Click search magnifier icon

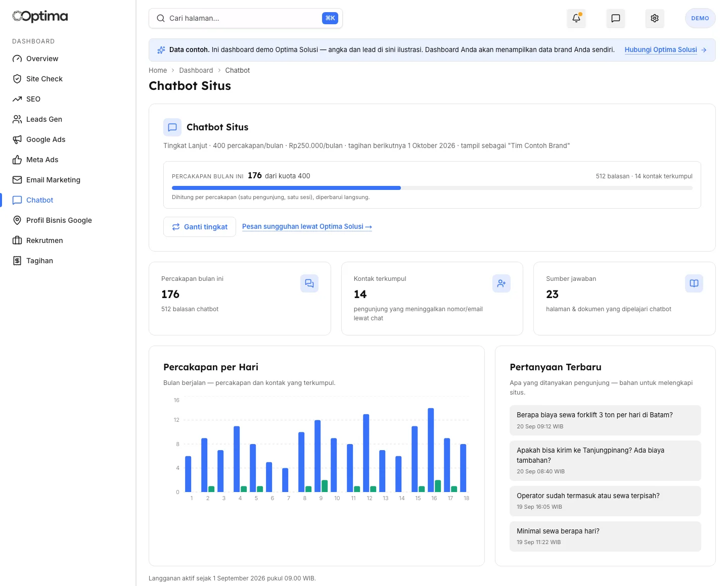click(x=161, y=18)
